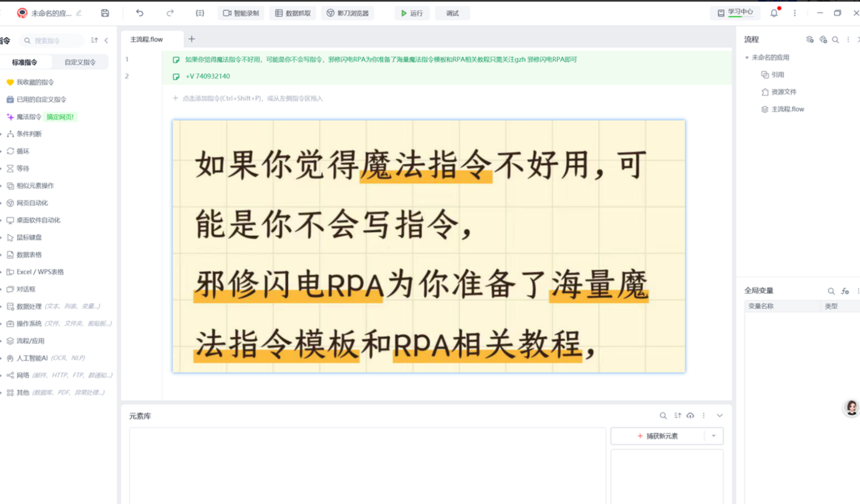This screenshot has width=860, height=504.
Task: Collapse the 未命名的应用 tree node
Action: 747,57
